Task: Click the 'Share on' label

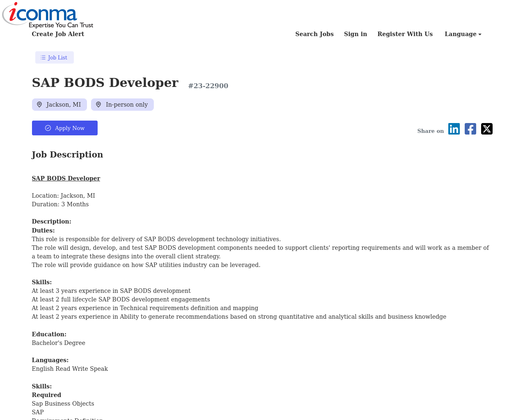Action: 431,131
